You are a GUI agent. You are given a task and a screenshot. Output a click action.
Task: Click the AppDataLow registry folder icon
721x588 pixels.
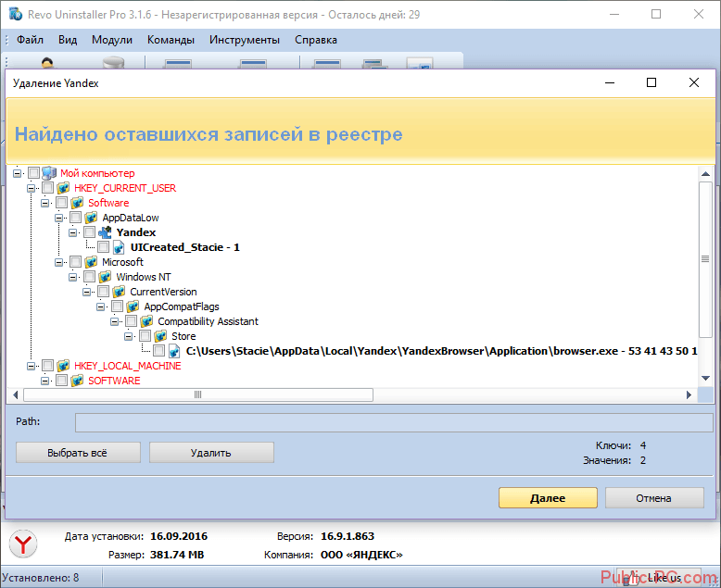coord(91,218)
